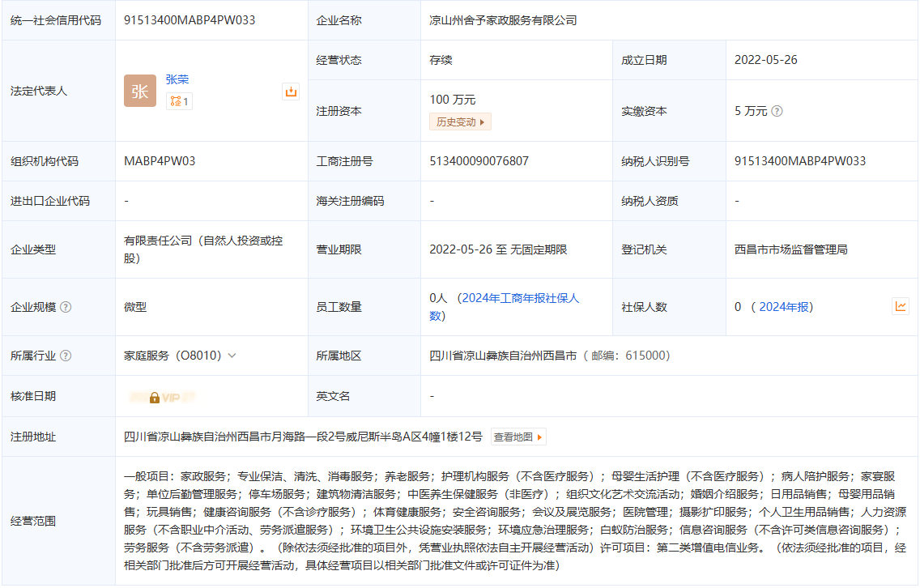Click the 登记机关 value 西昌市市场监督管理局

(791, 249)
